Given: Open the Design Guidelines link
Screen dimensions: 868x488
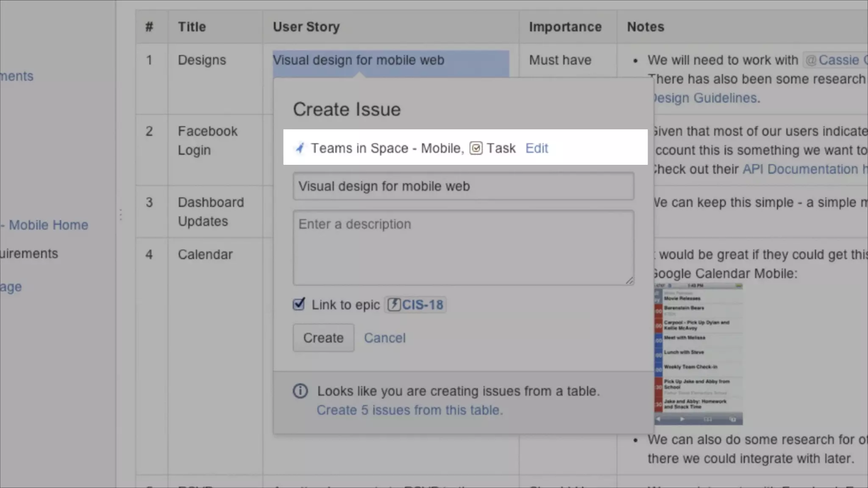Looking at the screenshot, I should click(x=706, y=98).
